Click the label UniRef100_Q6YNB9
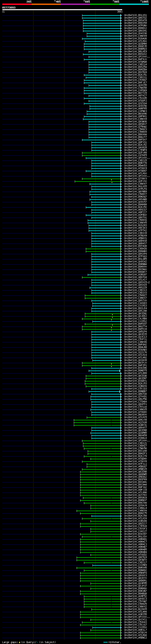The width and height of the screenshot is (151, 644). (135, 191)
